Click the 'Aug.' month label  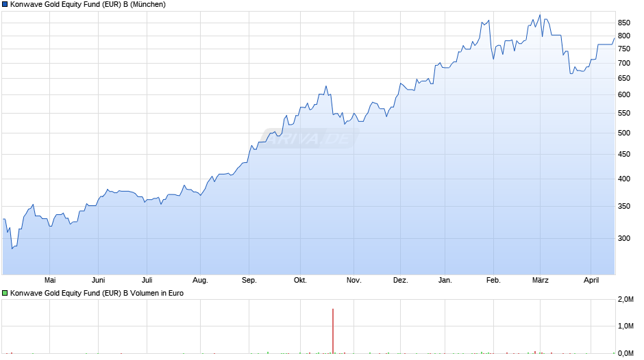(200, 280)
